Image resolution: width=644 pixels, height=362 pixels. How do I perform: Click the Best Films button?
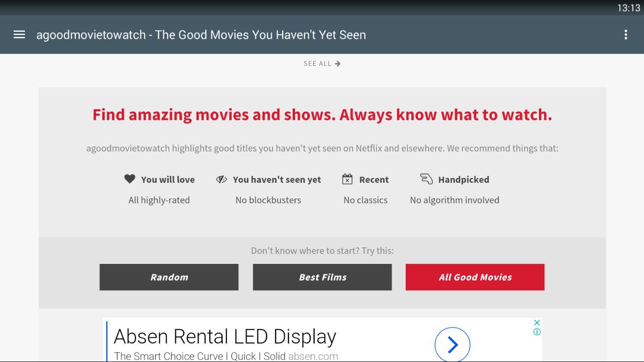[322, 277]
